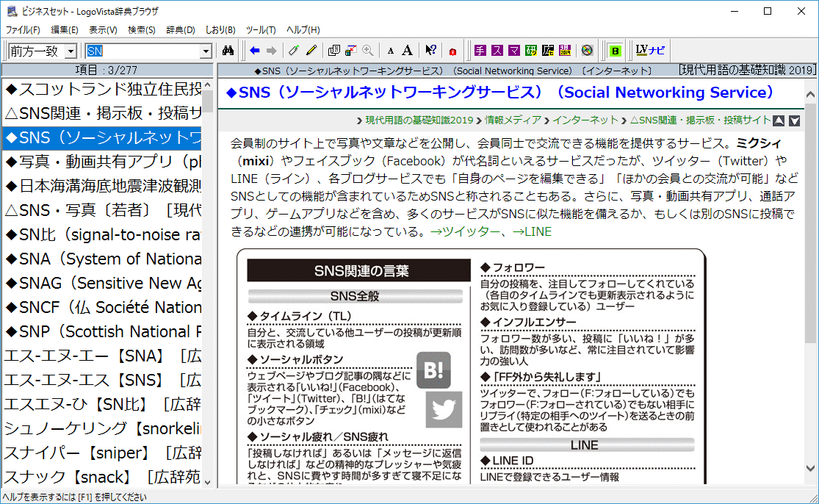Screen dimensions: 819x504
Task: Select △SNS関連・掲示板・投稿 list entry
Action: pyautogui.click(x=102, y=113)
